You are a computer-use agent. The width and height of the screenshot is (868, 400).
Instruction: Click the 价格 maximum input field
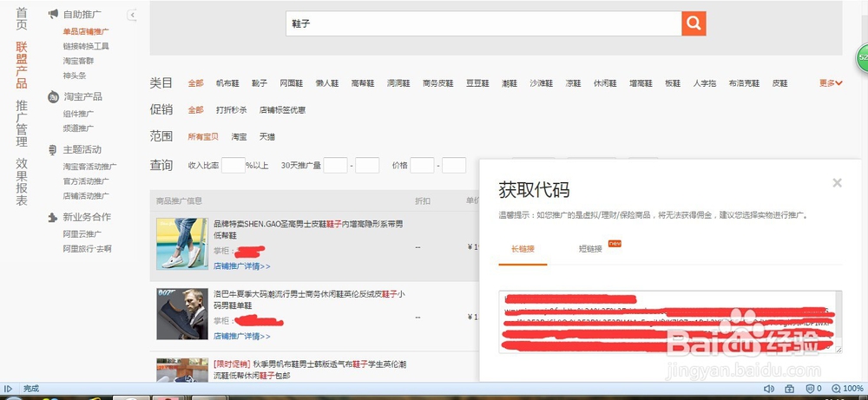pos(454,165)
